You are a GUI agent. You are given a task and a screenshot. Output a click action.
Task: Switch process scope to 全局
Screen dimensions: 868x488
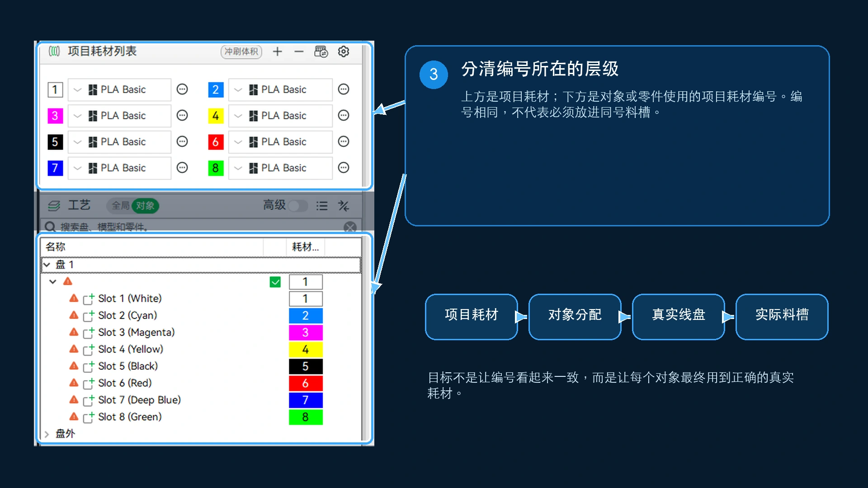click(x=120, y=206)
